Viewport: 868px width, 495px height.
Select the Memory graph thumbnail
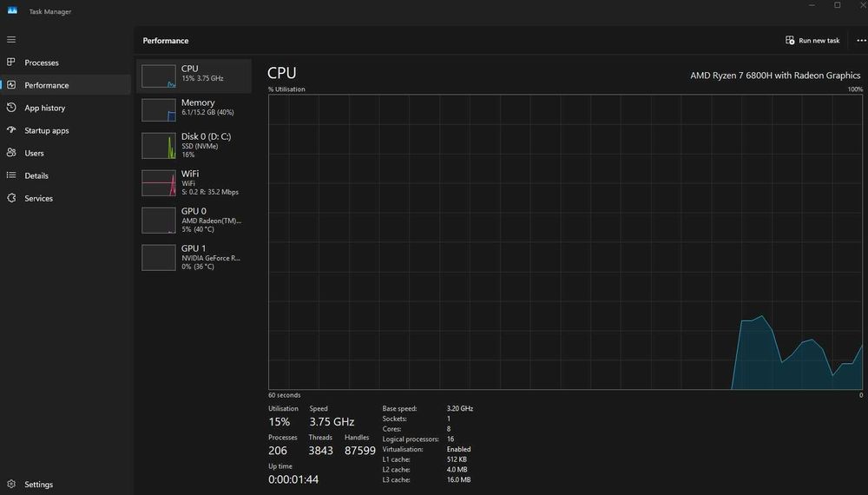(x=158, y=110)
